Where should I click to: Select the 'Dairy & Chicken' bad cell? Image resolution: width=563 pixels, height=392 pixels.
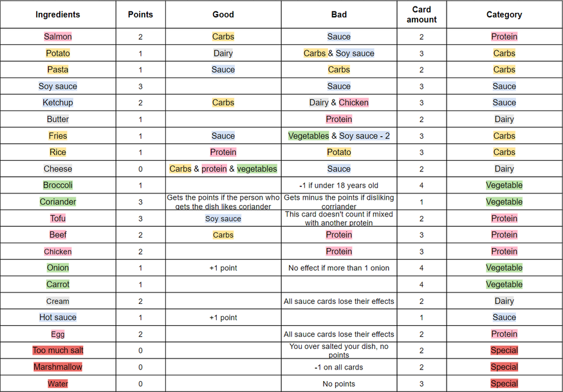click(x=338, y=103)
